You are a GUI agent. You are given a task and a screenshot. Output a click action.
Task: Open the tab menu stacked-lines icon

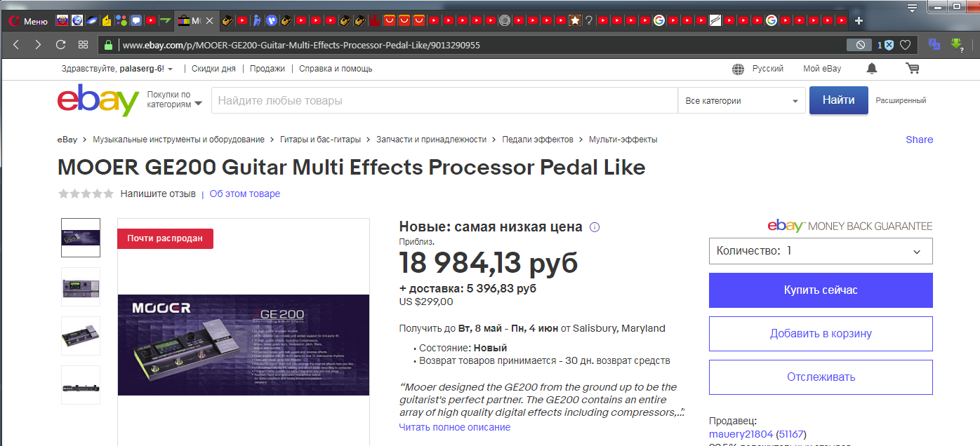pos(912,8)
